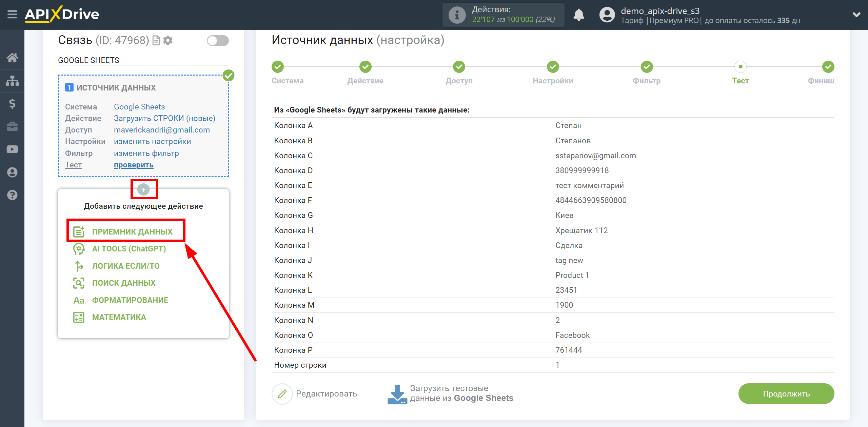The height and width of the screenshot is (427, 868).
Task: Add ЛОГИКА ЕСЛИ/ТО action
Action: click(126, 266)
